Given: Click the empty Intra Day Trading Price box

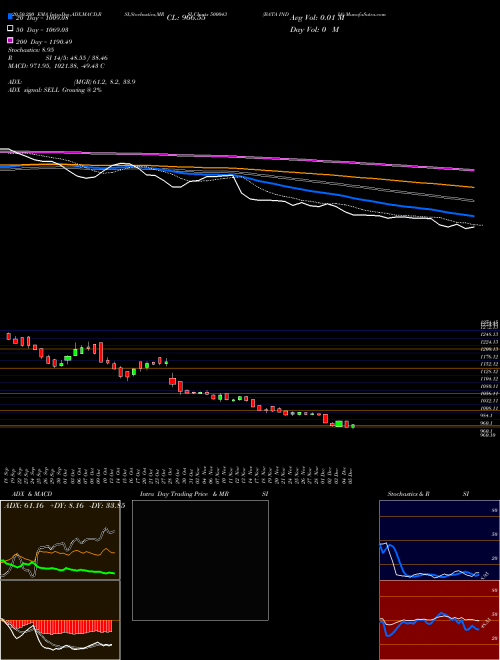Looking at the screenshot, I should (200, 560).
